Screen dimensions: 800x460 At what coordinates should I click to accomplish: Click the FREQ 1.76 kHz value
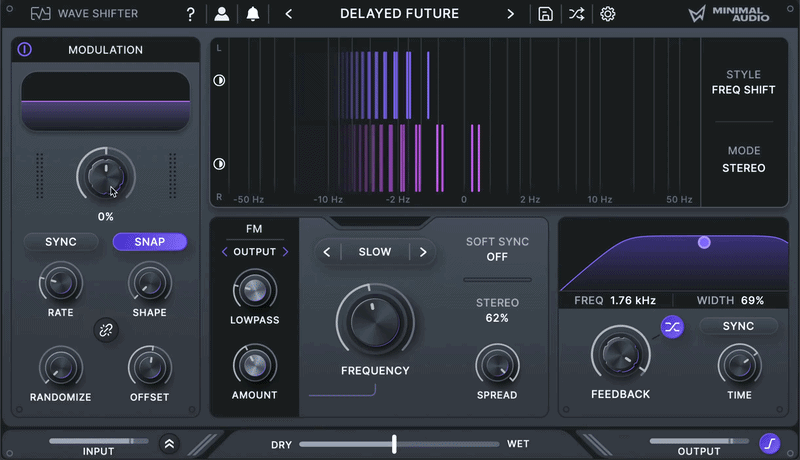point(633,300)
